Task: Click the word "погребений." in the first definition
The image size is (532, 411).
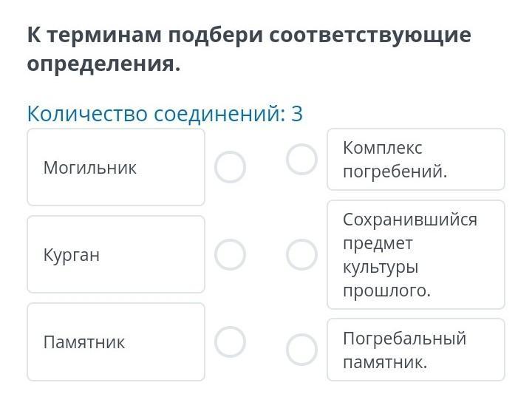Action: click(395, 171)
